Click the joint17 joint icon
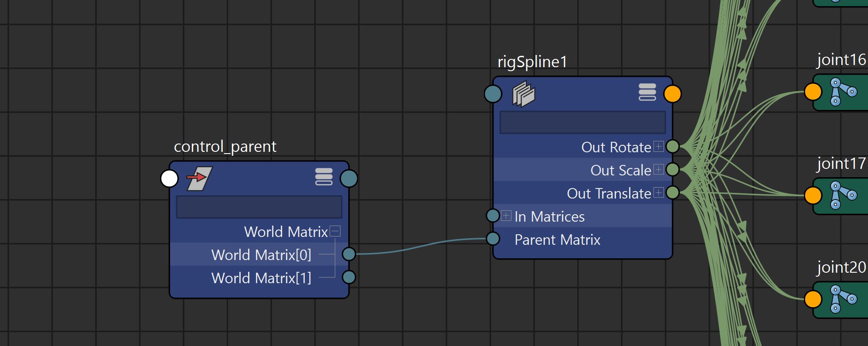This screenshot has height=346, width=868. click(x=843, y=195)
